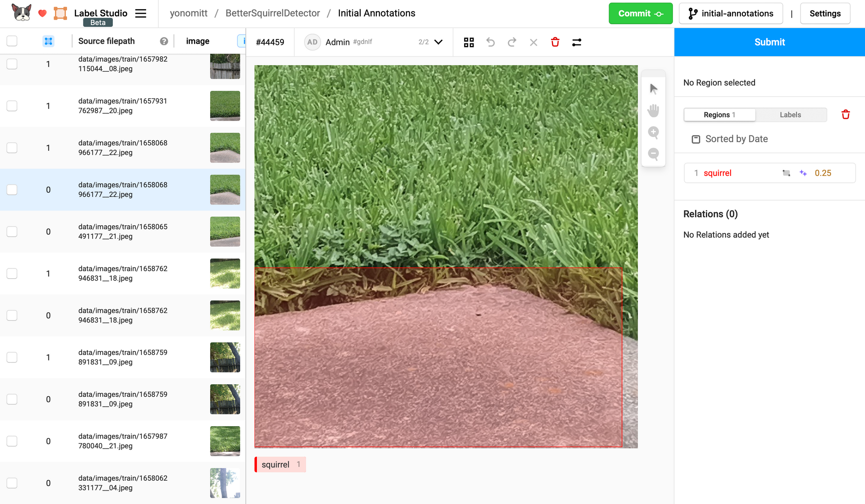This screenshot has width=865, height=504.
Task: Click the dog logo icon
Action: [22, 13]
